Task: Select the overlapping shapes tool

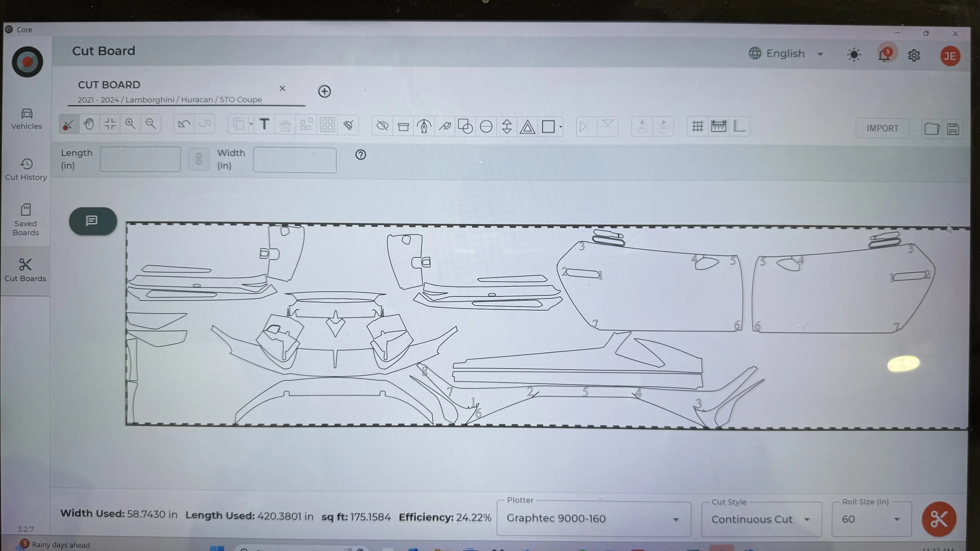Action: pos(465,127)
